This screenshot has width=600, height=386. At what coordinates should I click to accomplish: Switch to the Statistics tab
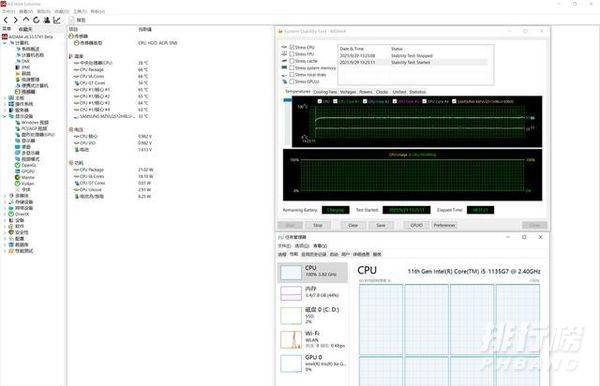(x=417, y=92)
